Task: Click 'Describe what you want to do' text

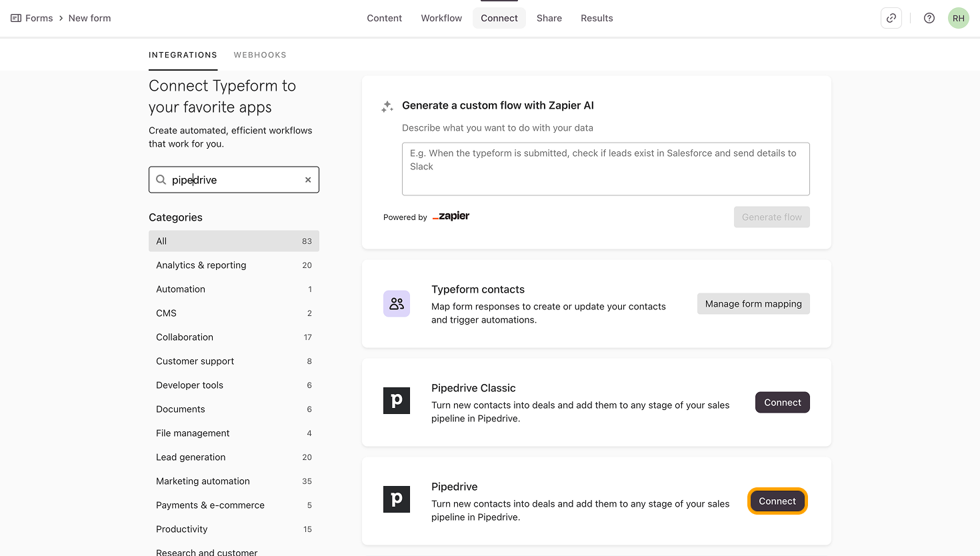Action: click(497, 128)
